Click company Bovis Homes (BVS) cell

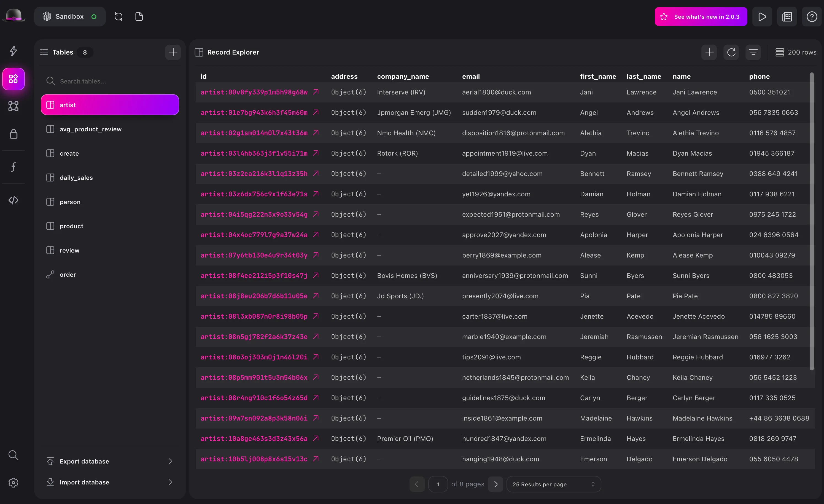407,275
